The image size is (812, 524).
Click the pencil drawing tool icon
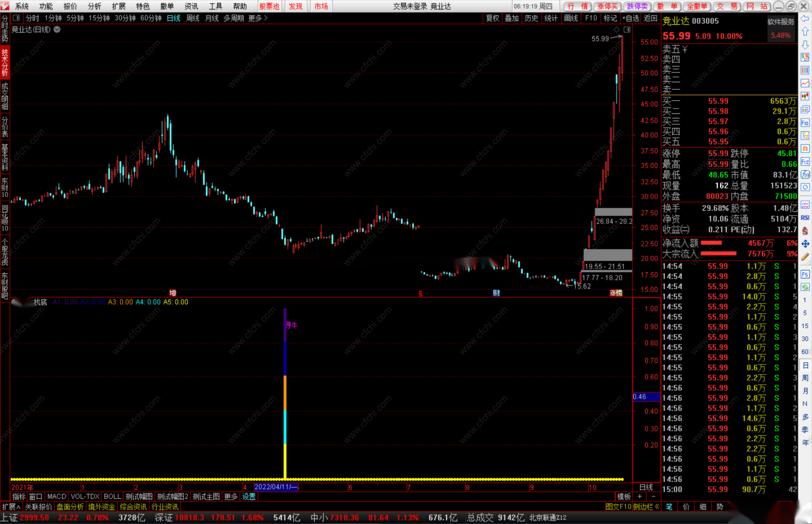click(805, 257)
